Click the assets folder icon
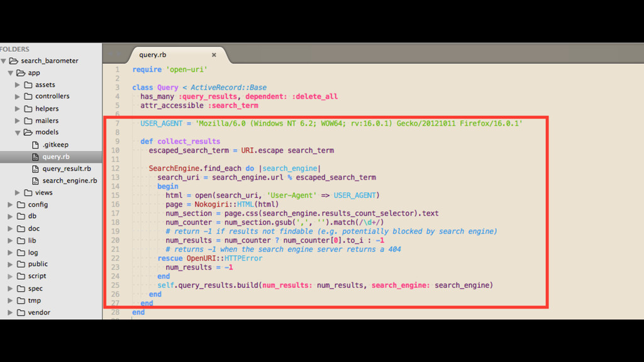Viewport: 644px width, 362px height. pos(28,85)
